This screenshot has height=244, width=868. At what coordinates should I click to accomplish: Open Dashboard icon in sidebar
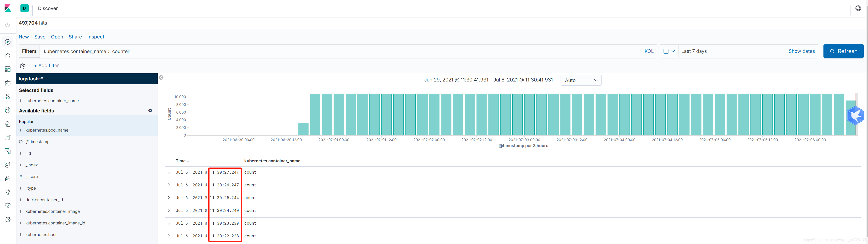tap(8, 69)
